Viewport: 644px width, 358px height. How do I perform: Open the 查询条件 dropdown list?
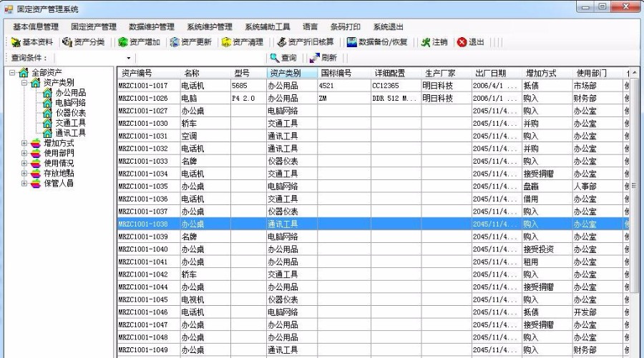129,58
